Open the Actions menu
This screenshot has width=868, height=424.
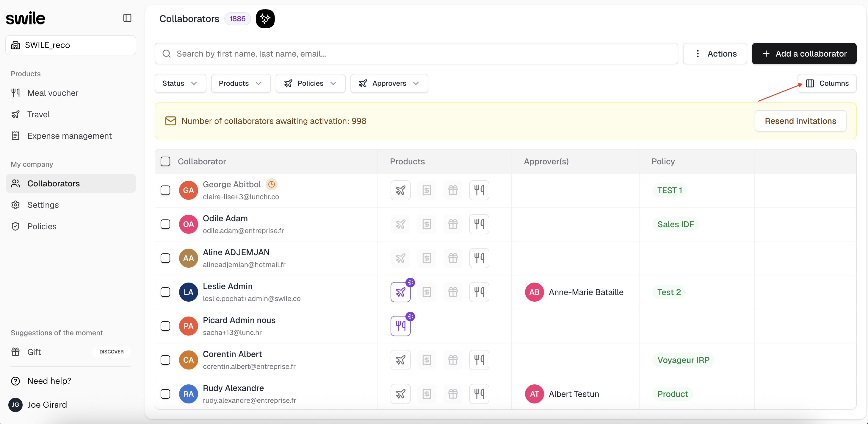pyautogui.click(x=715, y=54)
